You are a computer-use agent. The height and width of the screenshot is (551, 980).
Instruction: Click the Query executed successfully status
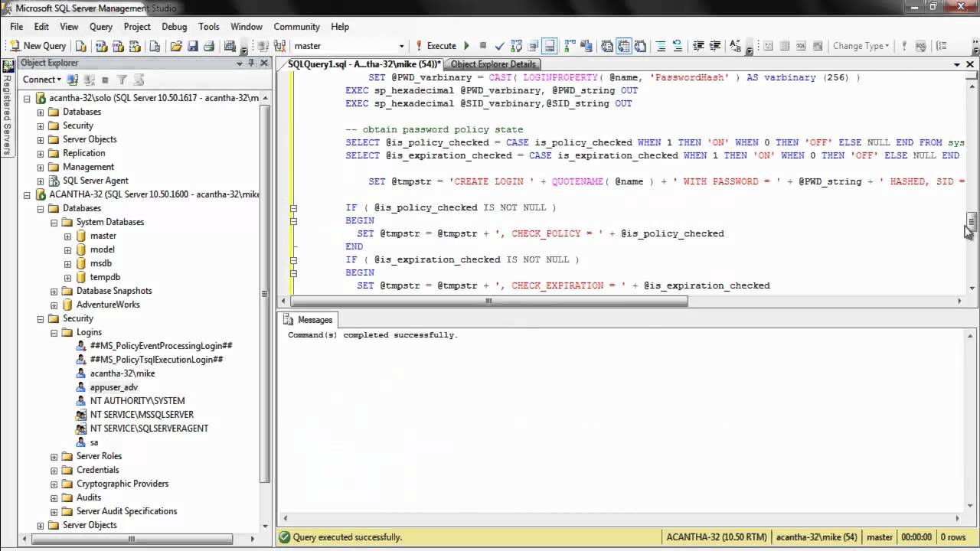(347, 537)
